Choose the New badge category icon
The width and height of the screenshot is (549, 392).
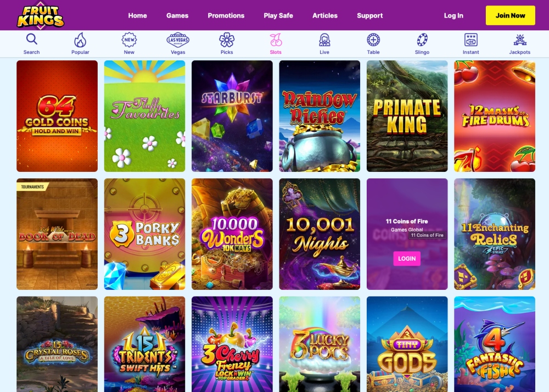[129, 40]
